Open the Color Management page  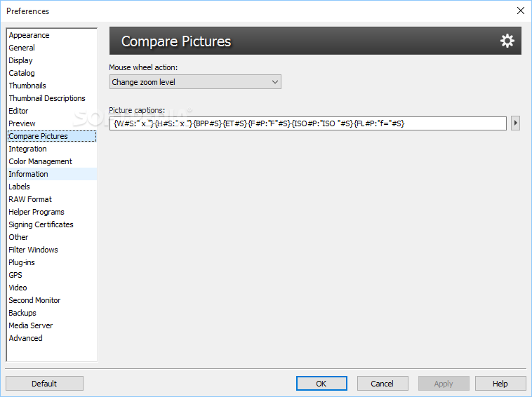[40, 161]
